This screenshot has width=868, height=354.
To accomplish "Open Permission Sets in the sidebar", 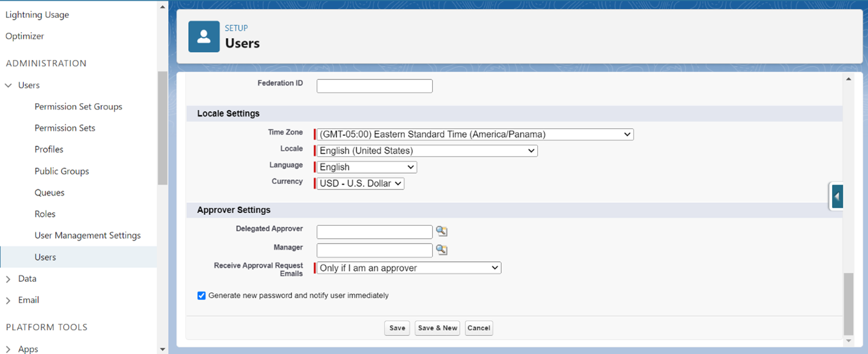I will (65, 128).
